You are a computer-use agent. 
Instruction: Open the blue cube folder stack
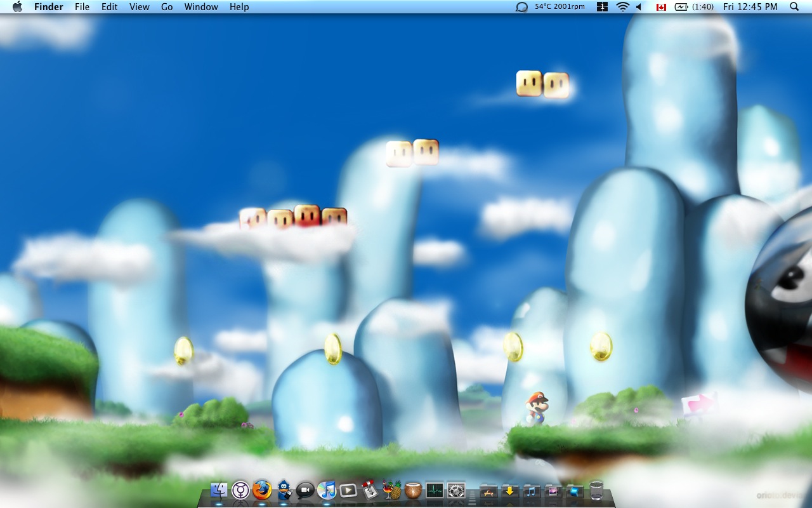575,491
